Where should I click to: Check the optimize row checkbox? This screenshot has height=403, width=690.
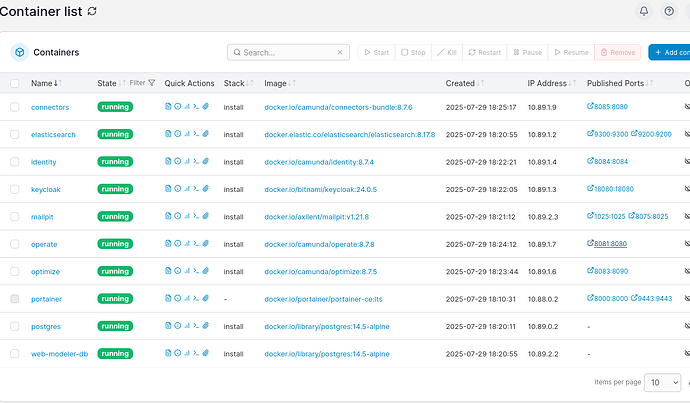pyautogui.click(x=15, y=271)
